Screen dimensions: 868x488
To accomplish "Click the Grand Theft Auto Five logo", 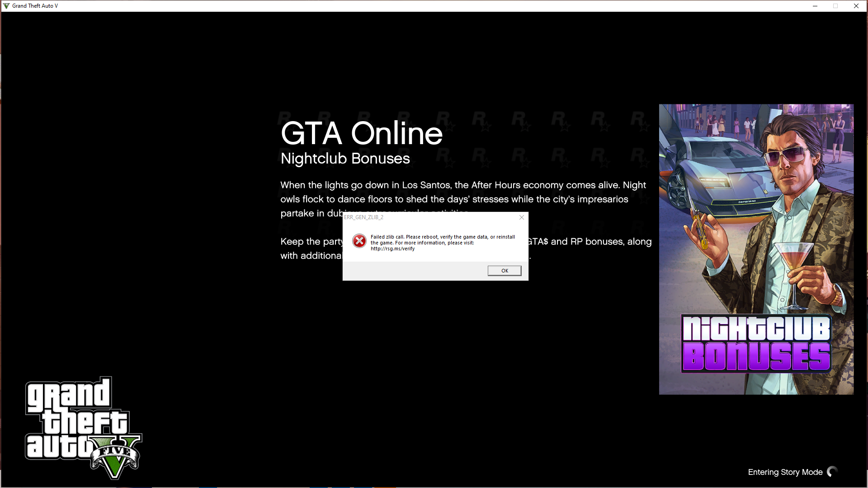I will [x=84, y=427].
